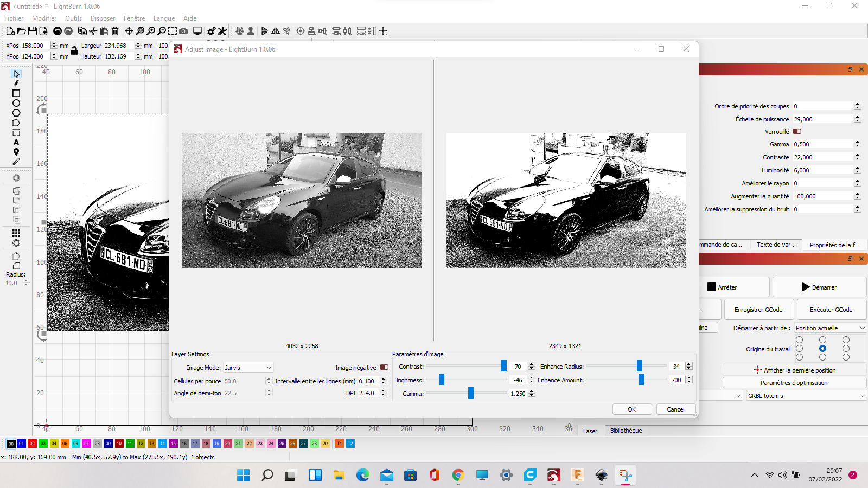Image resolution: width=868 pixels, height=488 pixels.
Task: Delete selection with the trash can icon
Action: (115, 31)
